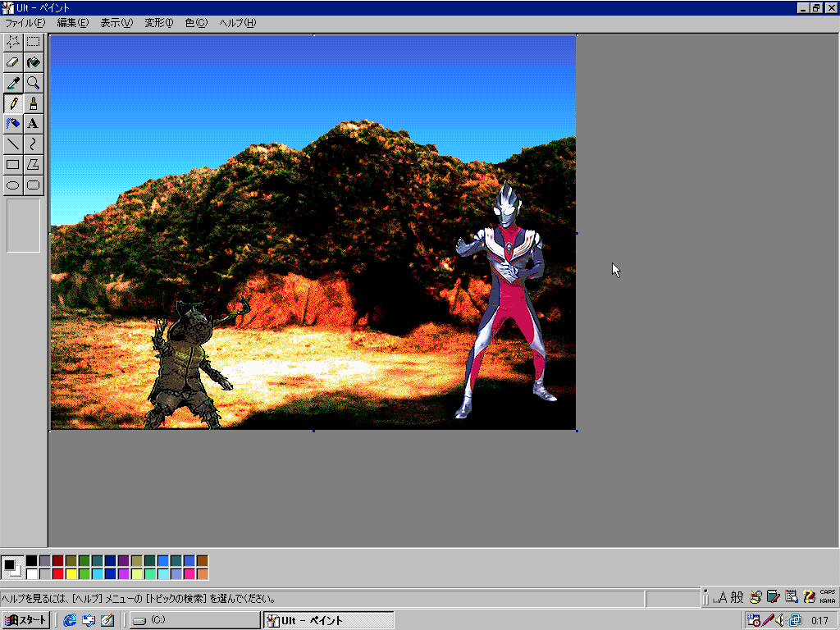The image size is (840, 630).
Task: Choose the Curve tool
Action: 33,144
